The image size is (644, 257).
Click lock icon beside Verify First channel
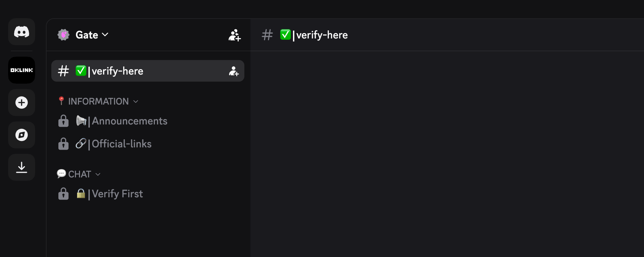63,194
